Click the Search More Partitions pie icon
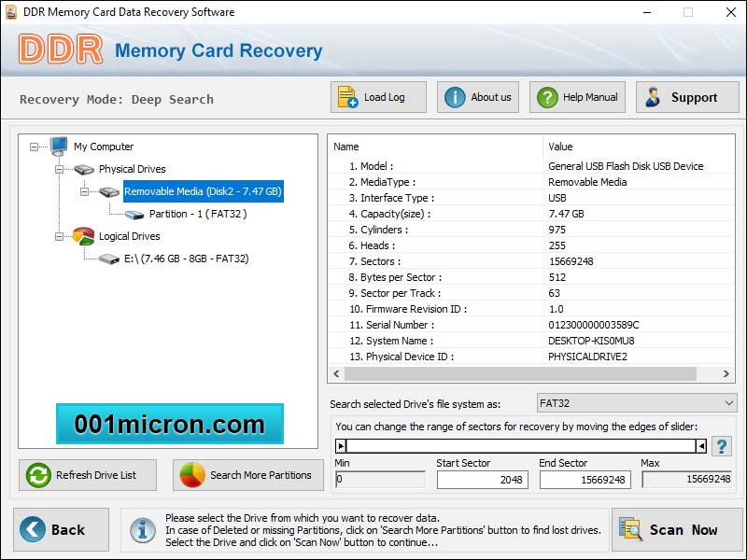The width and height of the screenshot is (747, 560). click(x=192, y=475)
